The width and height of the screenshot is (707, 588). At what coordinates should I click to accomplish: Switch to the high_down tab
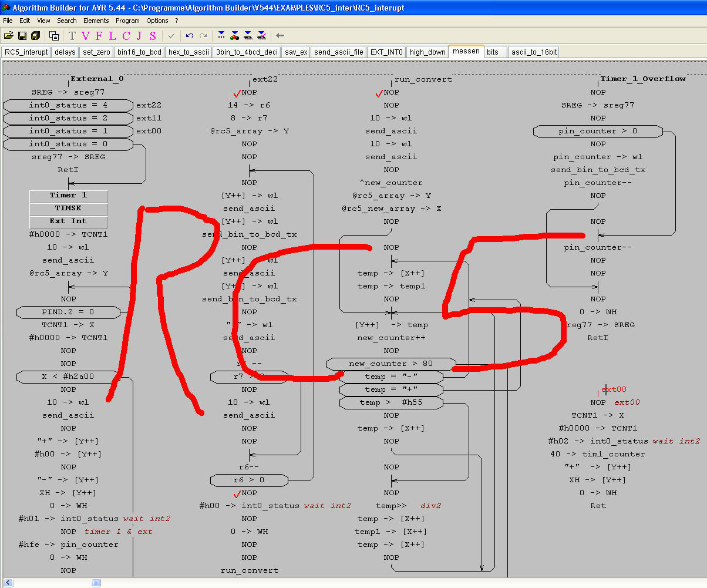click(427, 52)
